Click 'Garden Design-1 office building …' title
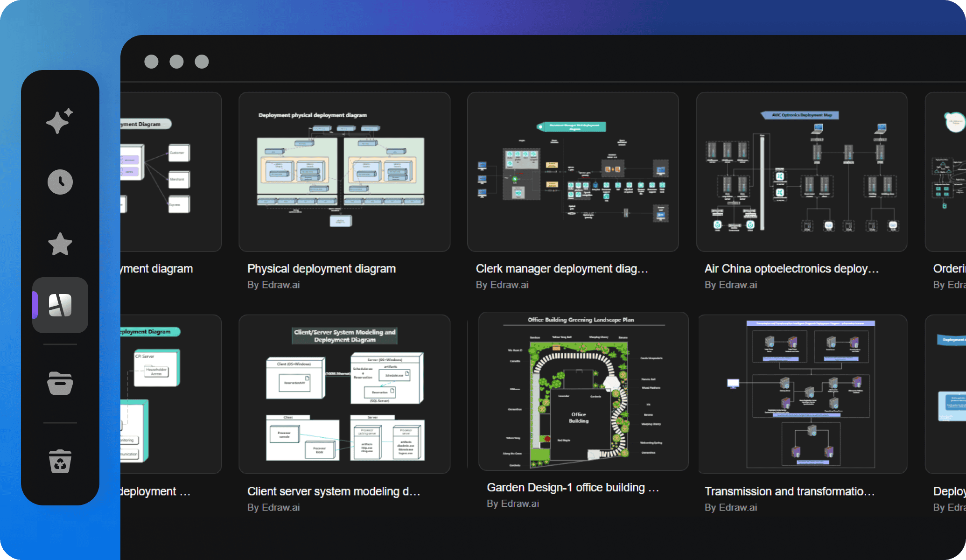Image resolution: width=966 pixels, height=560 pixels. (x=573, y=488)
